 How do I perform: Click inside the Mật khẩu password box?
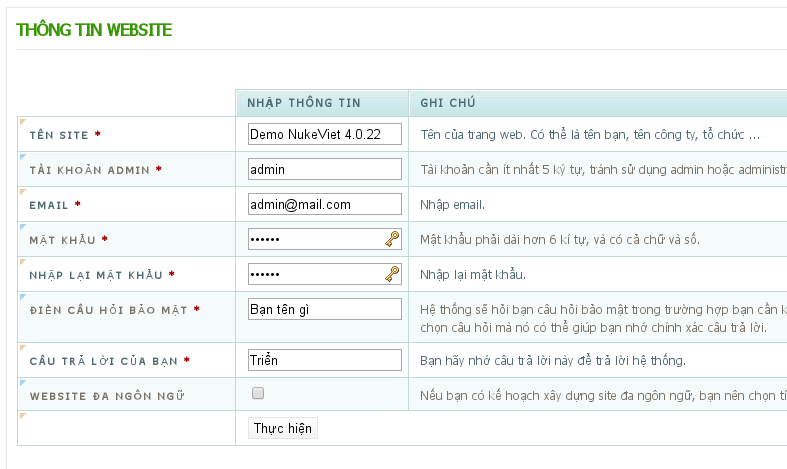[x=314, y=240]
